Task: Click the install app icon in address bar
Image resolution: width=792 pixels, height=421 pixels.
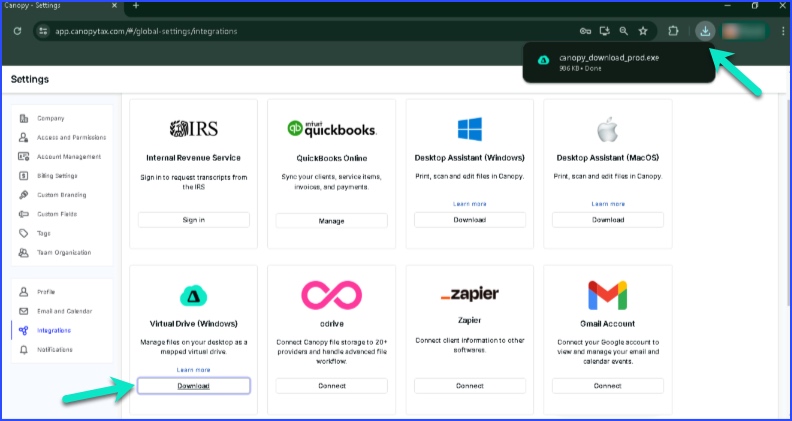Action: pyautogui.click(x=605, y=31)
